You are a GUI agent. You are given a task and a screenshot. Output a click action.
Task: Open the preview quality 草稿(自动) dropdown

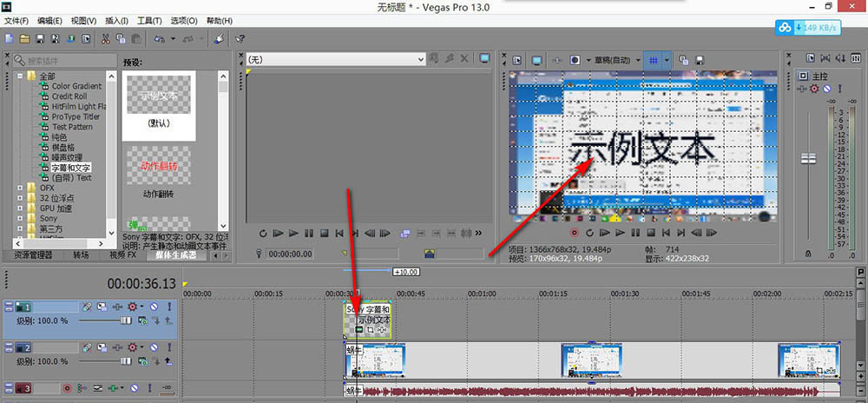pyautogui.click(x=617, y=60)
